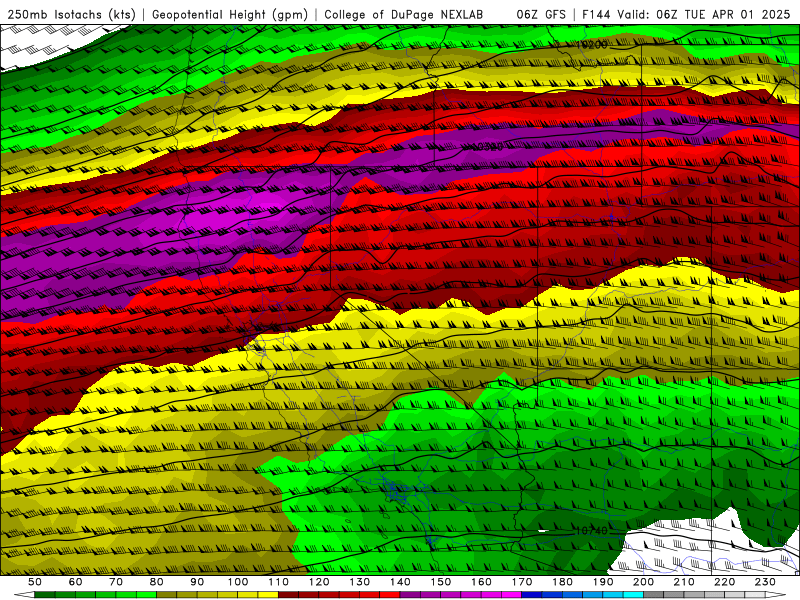
Task: Click the '210' legend value
Action: [684, 582]
